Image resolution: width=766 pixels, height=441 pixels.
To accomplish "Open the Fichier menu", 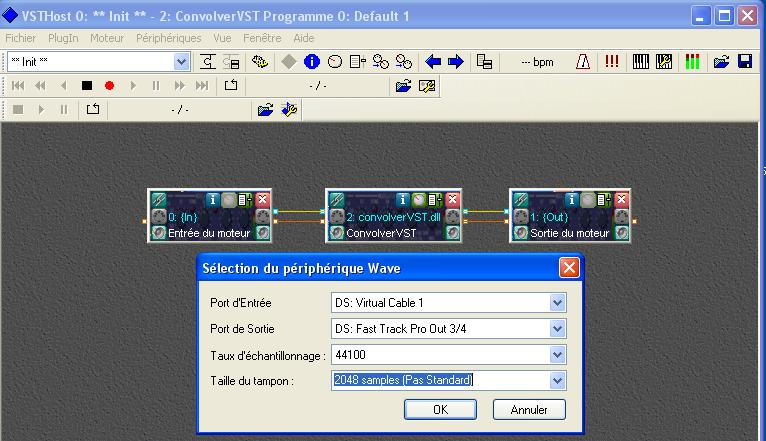I will [21, 38].
